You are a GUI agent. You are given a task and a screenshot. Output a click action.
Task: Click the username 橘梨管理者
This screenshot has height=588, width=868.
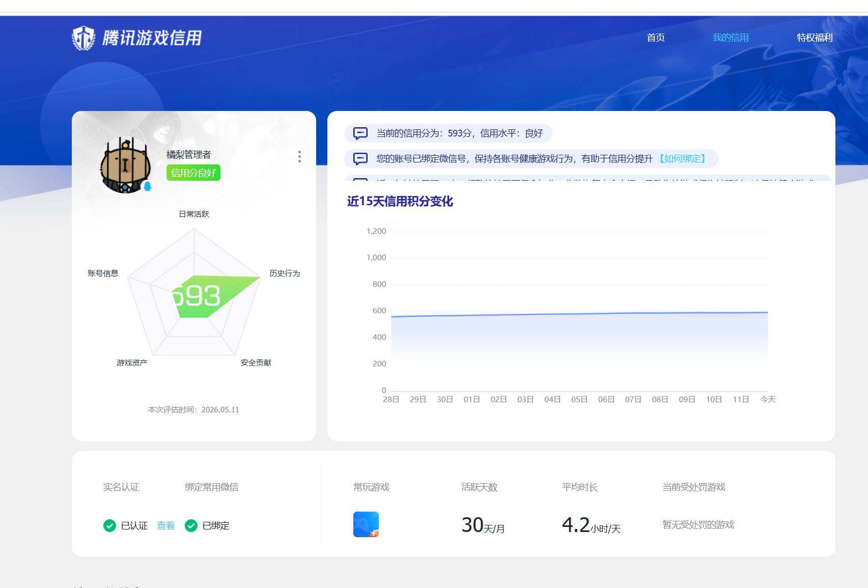[x=188, y=154]
